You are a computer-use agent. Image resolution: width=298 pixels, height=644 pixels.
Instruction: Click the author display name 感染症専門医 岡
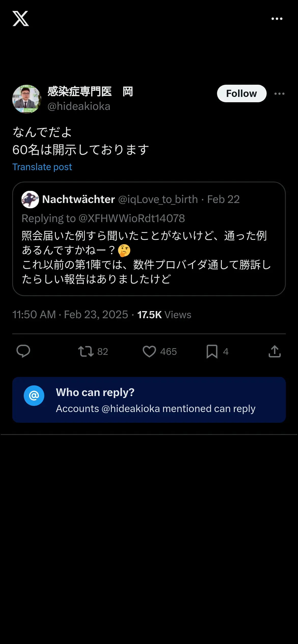click(90, 92)
